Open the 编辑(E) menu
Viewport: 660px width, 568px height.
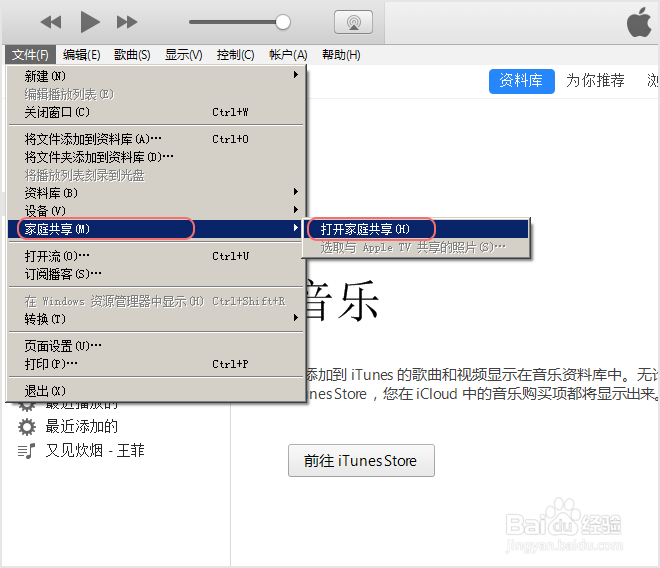(82, 55)
